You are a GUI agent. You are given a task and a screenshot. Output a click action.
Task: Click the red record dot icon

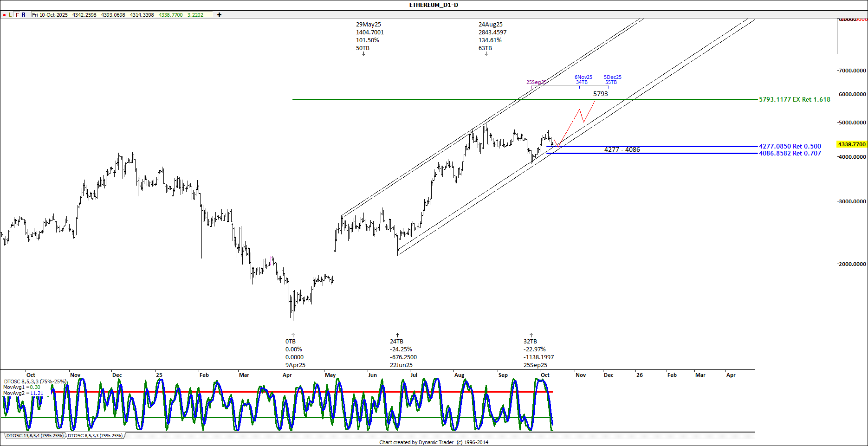[x=4, y=15]
